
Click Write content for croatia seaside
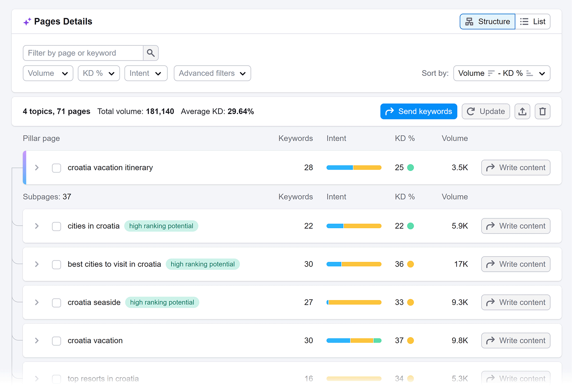(516, 302)
